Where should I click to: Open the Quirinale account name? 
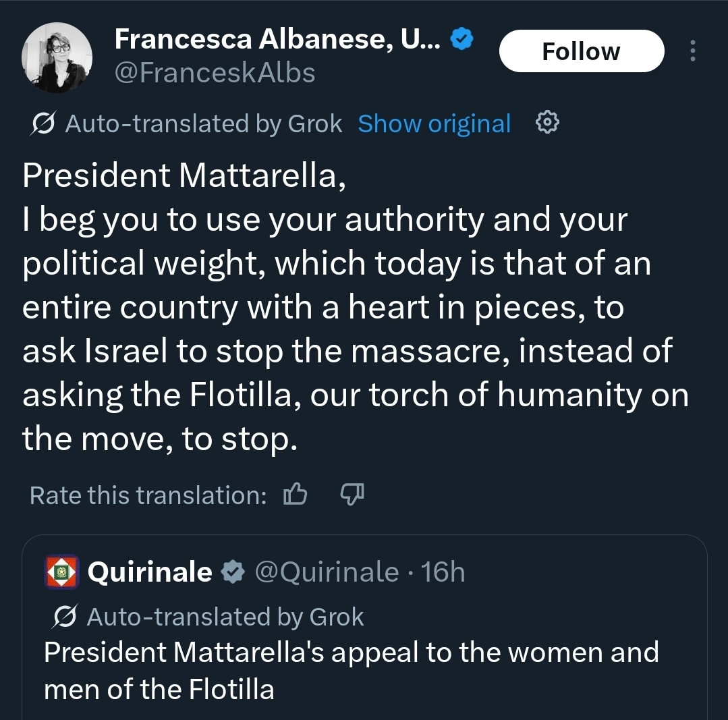pos(150,572)
